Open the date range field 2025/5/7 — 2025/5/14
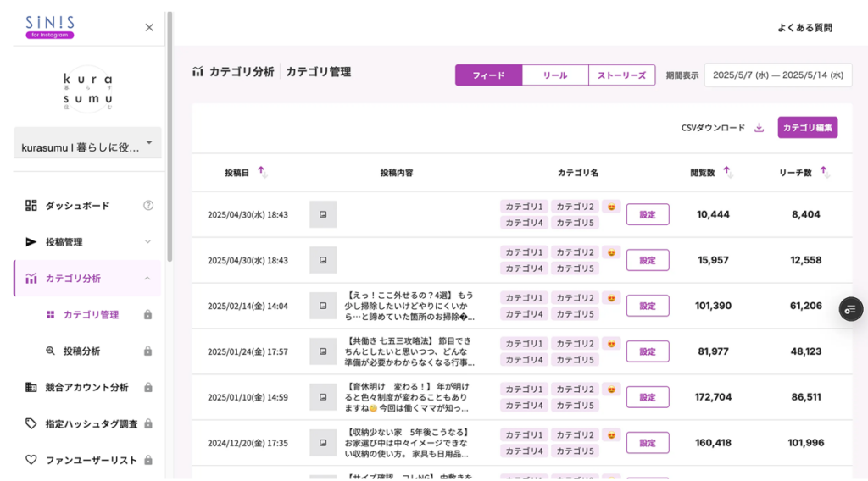Screen dimensions: 868x481 click(x=777, y=75)
